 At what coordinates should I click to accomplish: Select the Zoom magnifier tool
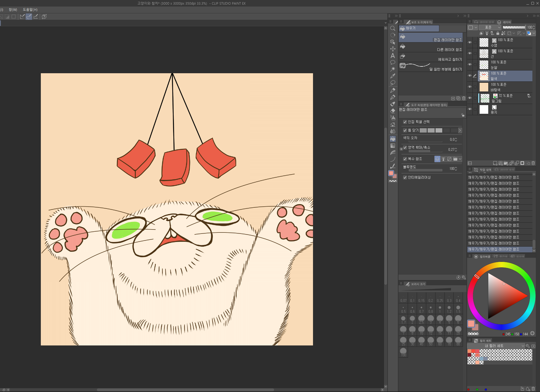[392, 28]
